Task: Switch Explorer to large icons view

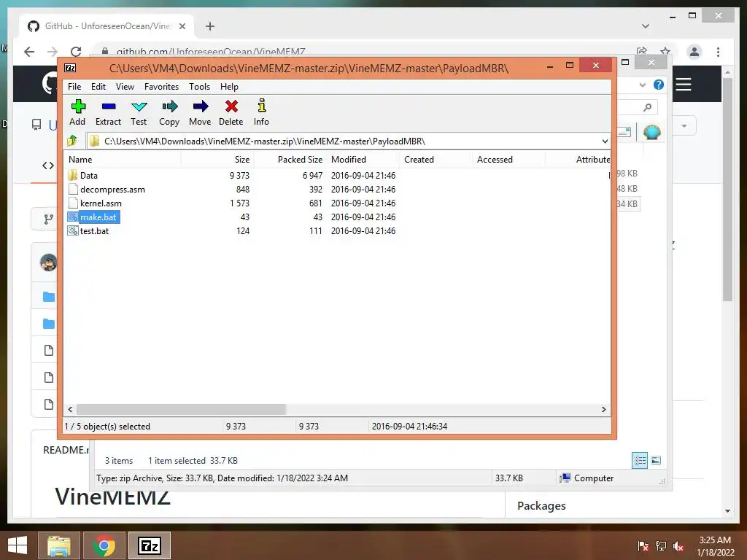Action: pyautogui.click(x=656, y=460)
